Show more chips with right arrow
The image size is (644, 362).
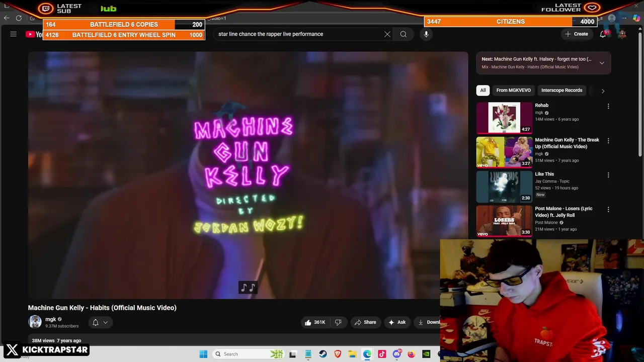pos(603,91)
